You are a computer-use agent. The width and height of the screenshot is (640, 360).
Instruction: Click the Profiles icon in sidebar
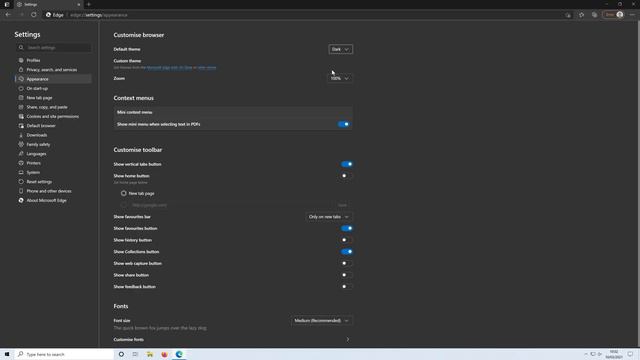pos(21,60)
